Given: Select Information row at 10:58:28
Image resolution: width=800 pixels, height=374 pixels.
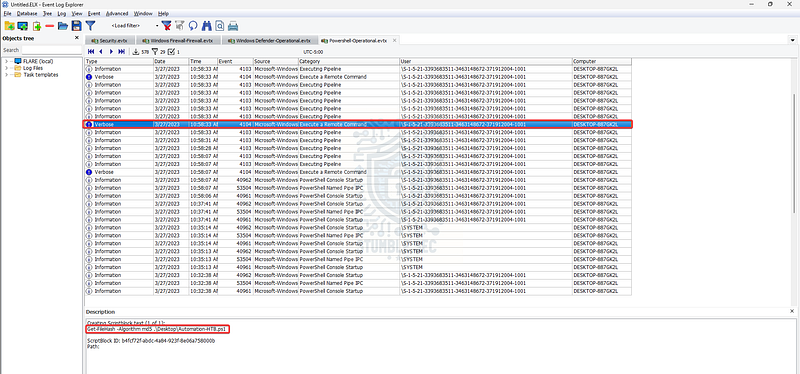Looking at the screenshot, I should click(x=358, y=148).
